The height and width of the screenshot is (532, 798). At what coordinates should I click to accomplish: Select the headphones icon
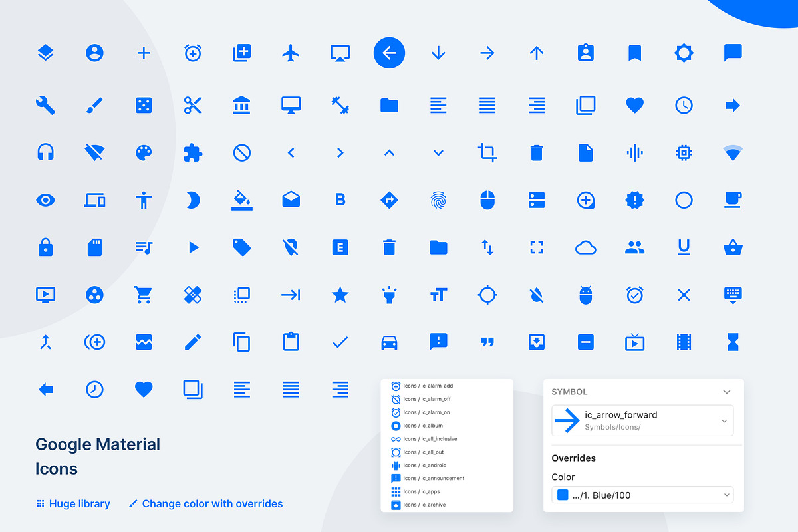[45, 152]
